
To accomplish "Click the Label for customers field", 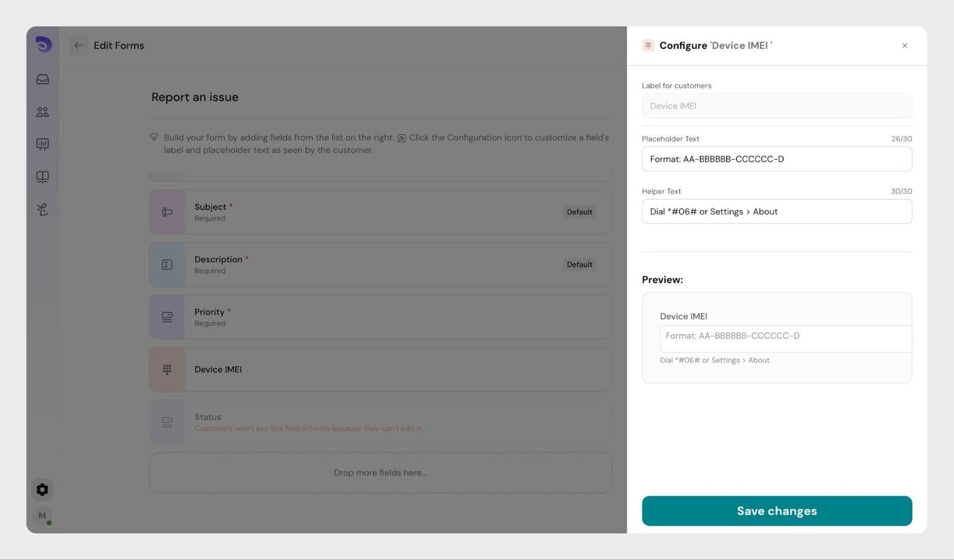I will click(x=776, y=106).
